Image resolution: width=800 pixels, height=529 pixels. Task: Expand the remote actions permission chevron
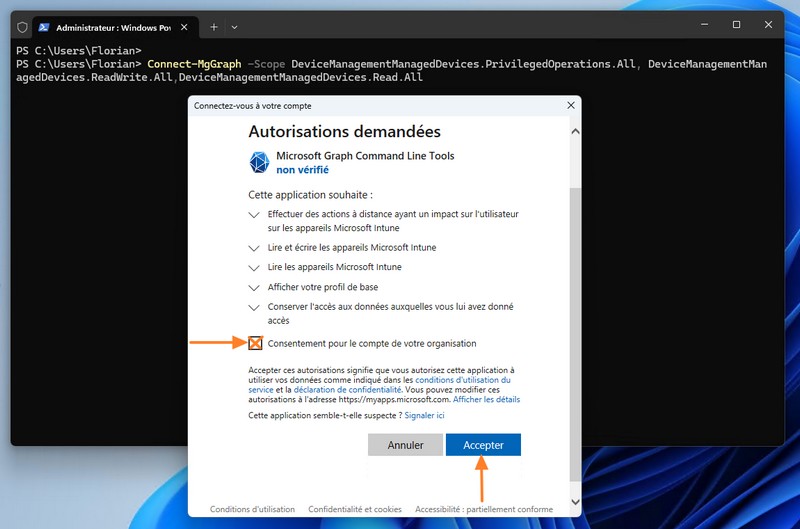click(254, 215)
